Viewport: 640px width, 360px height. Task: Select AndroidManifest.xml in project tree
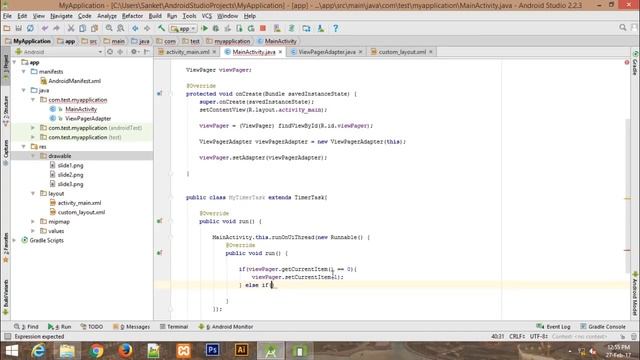74,81
